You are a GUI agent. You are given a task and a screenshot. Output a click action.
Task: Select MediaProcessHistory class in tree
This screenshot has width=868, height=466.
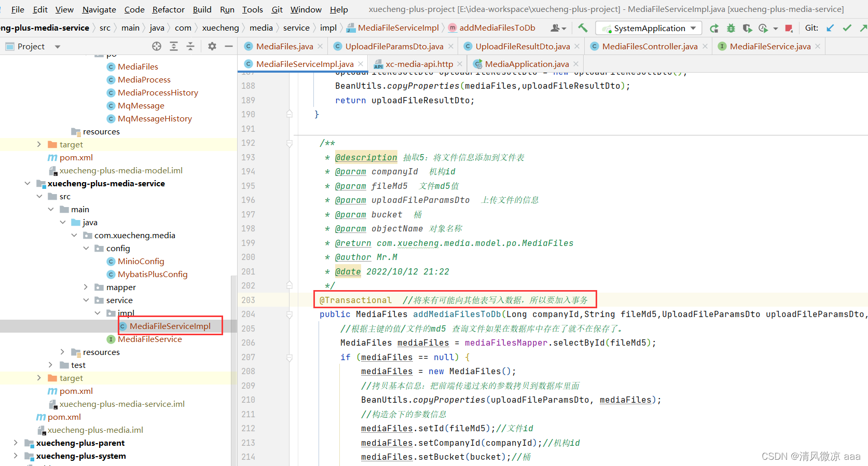coord(158,92)
